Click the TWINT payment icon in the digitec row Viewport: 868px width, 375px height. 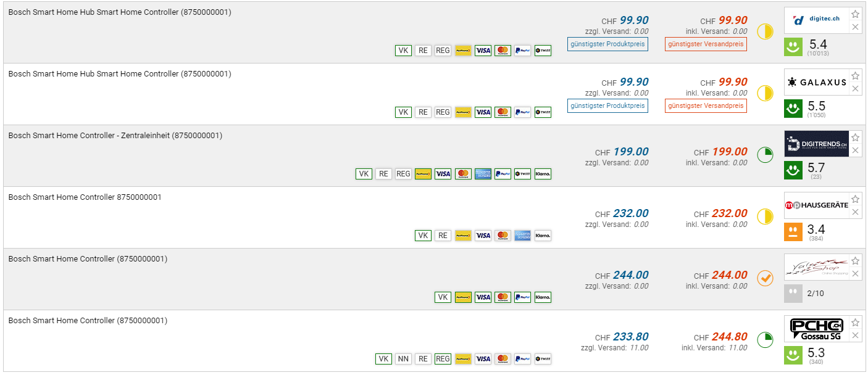[x=543, y=51]
